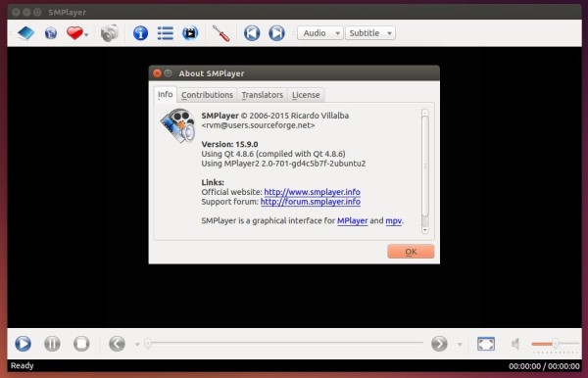Rewind using the left arrow button
The width and height of the screenshot is (588, 378).
pyautogui.click(x=117, y=344)
